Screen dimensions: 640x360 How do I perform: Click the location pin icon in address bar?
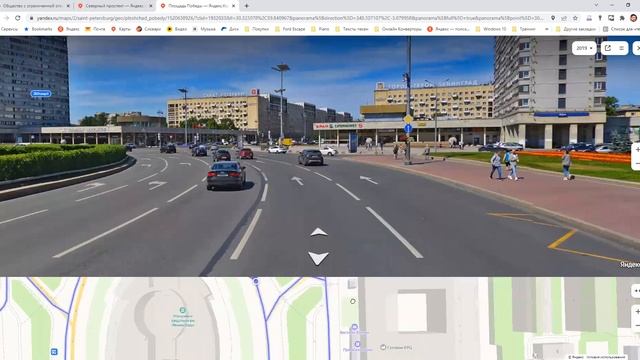pos(553,18)
